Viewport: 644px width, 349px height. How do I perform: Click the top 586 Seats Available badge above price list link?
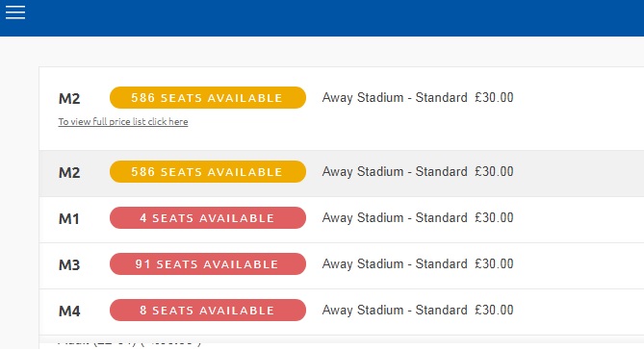[x=208, y=98]
